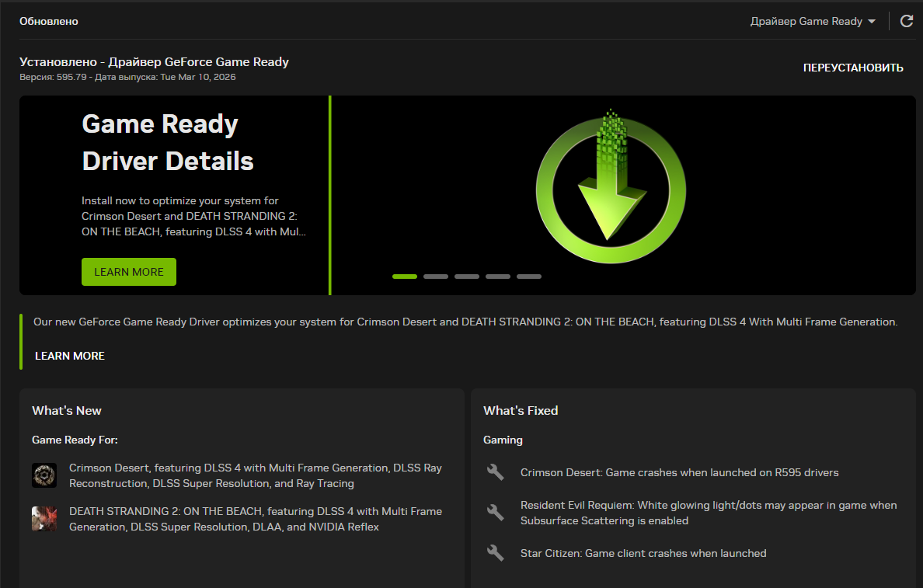Click wrench icon beside Star Citizen fix
The height and width of the screenshot is (588, 923).
coord(495,553)
